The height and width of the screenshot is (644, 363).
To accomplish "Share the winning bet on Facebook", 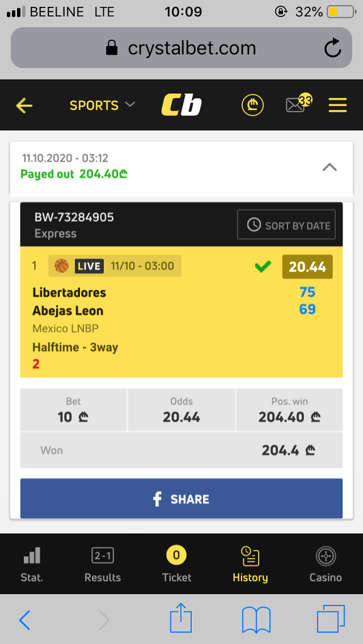I will click(181, 499).
